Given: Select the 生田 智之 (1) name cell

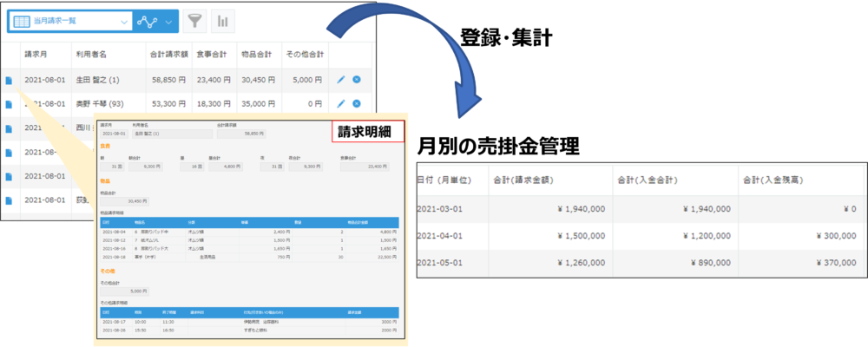Looking at the screenshot, I should pyautogui.click(x=98, y=81).
